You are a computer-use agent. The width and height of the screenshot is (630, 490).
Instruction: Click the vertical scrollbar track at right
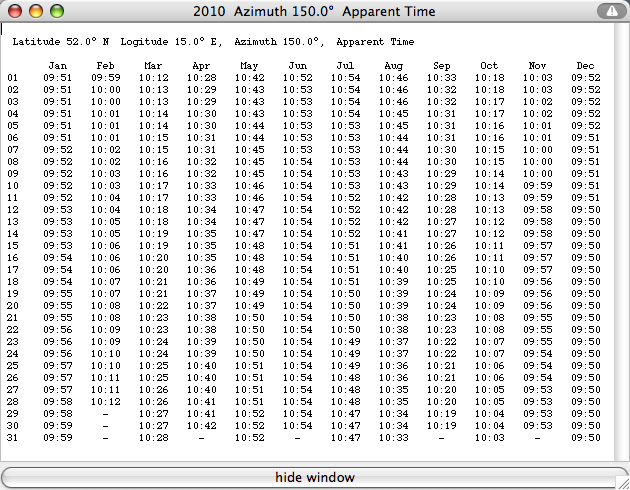[x=622, y=241]
